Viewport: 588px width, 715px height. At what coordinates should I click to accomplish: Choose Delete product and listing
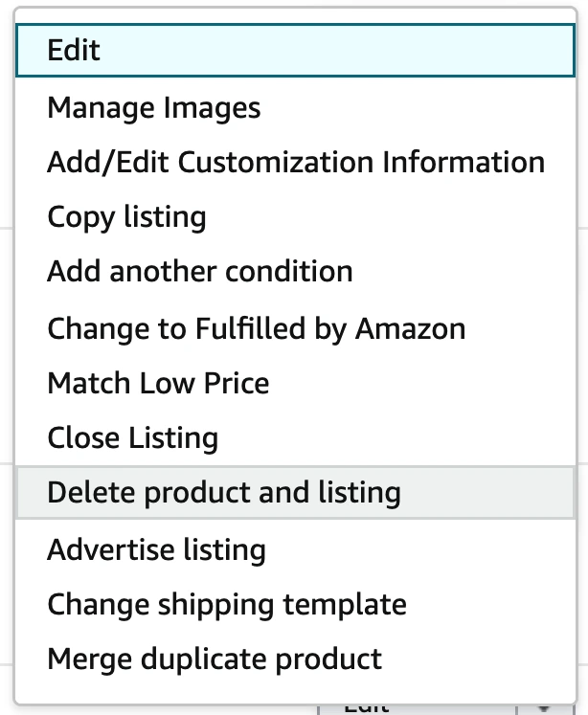[x=223, y=493]
